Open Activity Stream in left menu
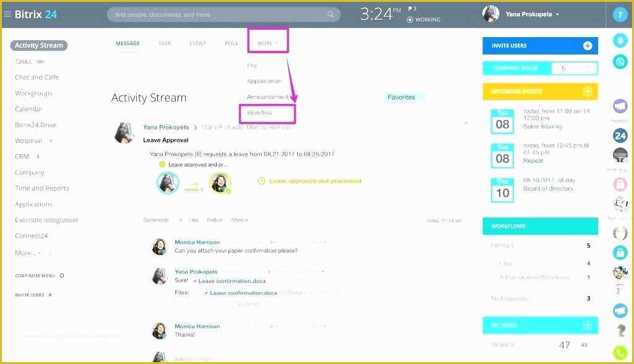 (39, 45)
